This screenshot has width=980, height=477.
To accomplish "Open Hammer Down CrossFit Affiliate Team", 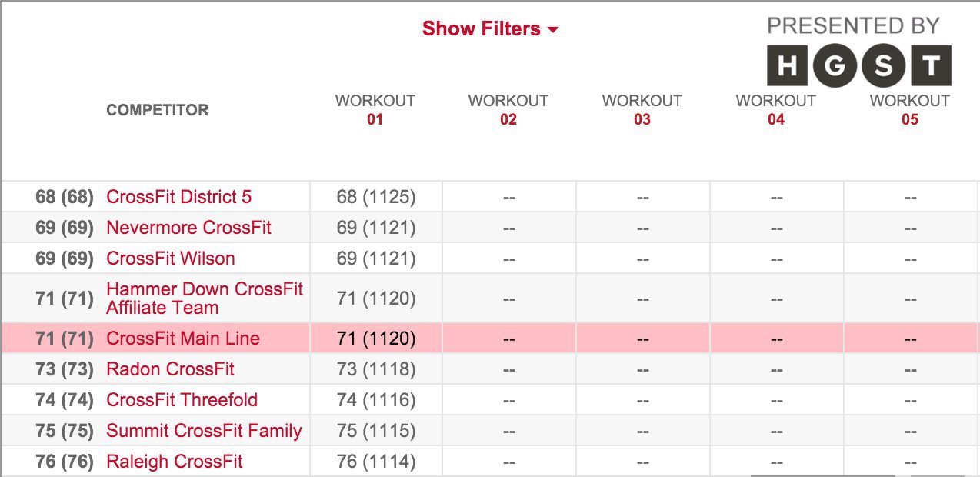I will pos(204,299).
